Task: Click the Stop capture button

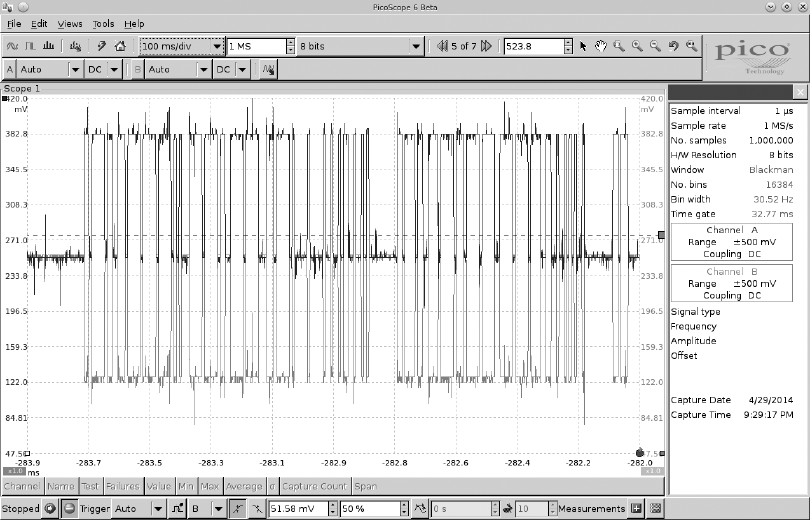Action: (x=69, y=509)
